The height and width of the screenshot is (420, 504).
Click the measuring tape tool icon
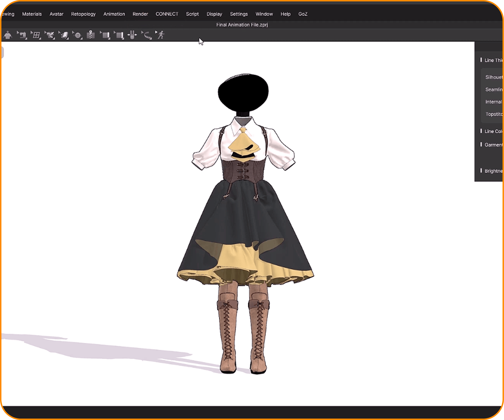click(x=147, y=35)
